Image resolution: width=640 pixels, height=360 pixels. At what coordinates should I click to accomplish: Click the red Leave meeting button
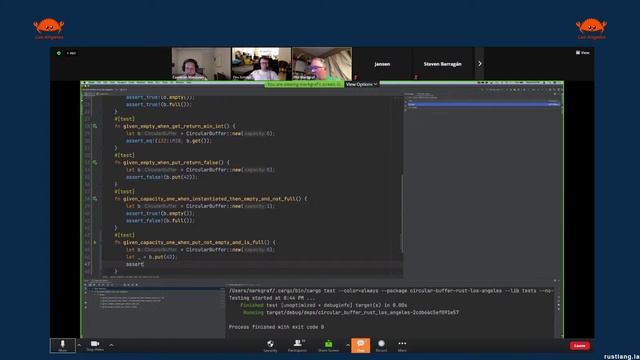580,346
